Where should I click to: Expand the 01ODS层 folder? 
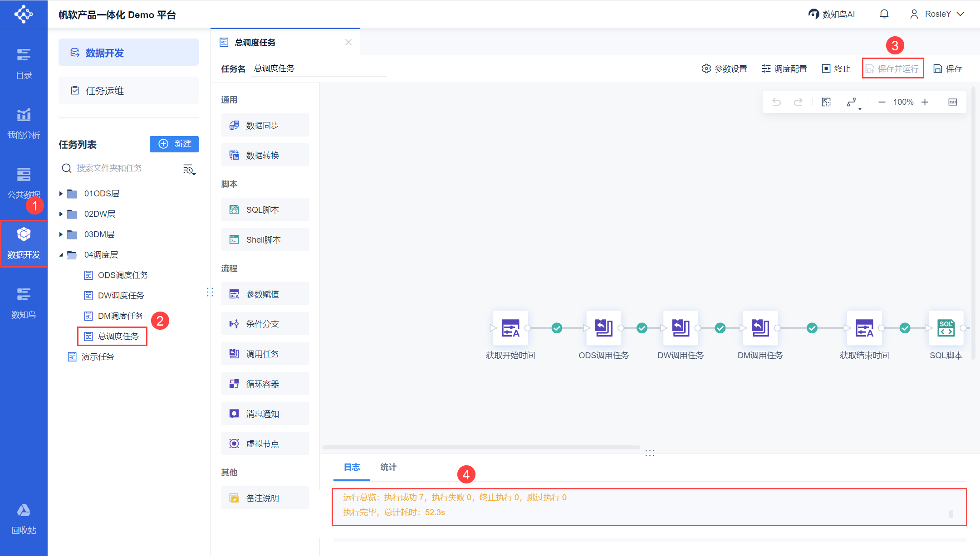coord(61,194)
